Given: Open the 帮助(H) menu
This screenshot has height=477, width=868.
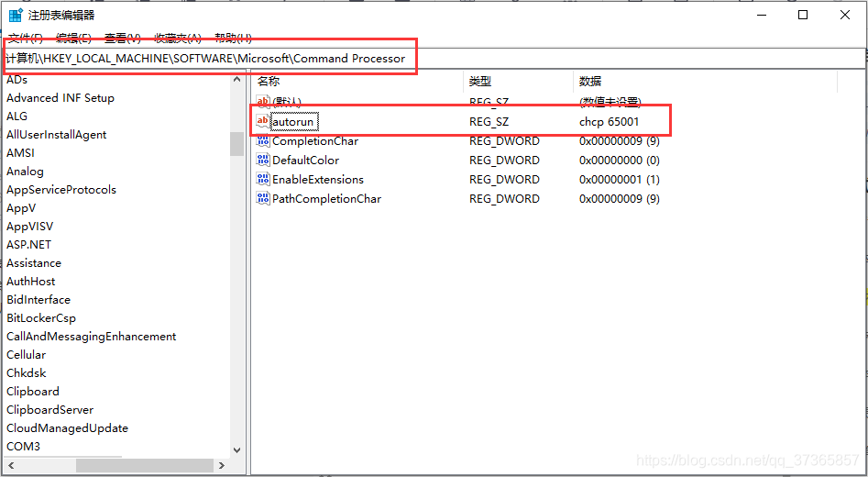Looking at the screenshot, I should point(234,39).
